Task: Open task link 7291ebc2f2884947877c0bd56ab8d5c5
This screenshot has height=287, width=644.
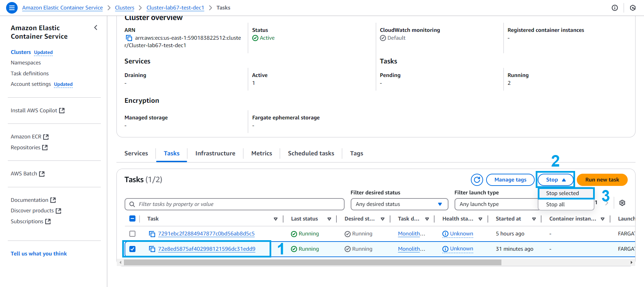Action: pos(206,234)
